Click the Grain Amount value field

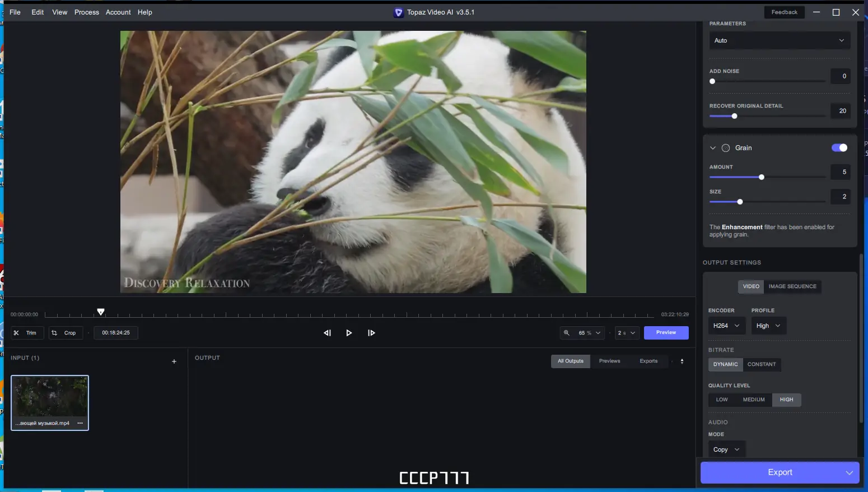click(x=841, y=172)
